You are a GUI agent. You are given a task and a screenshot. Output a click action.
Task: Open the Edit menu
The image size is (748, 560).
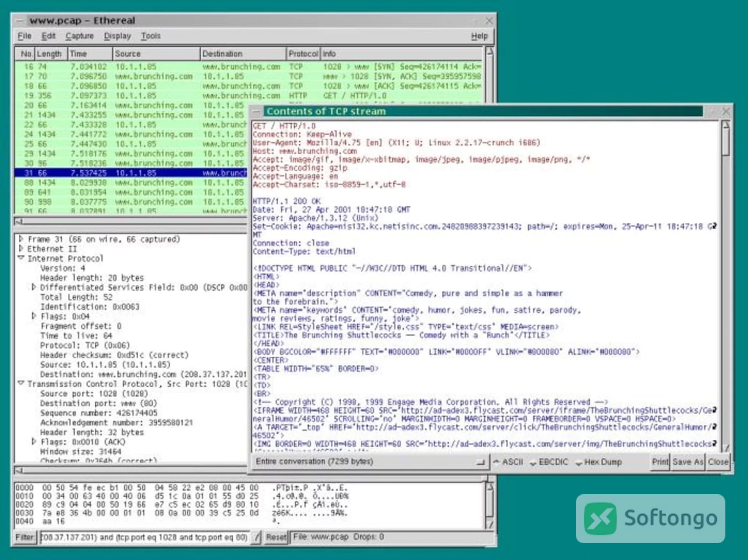point(48,36)
